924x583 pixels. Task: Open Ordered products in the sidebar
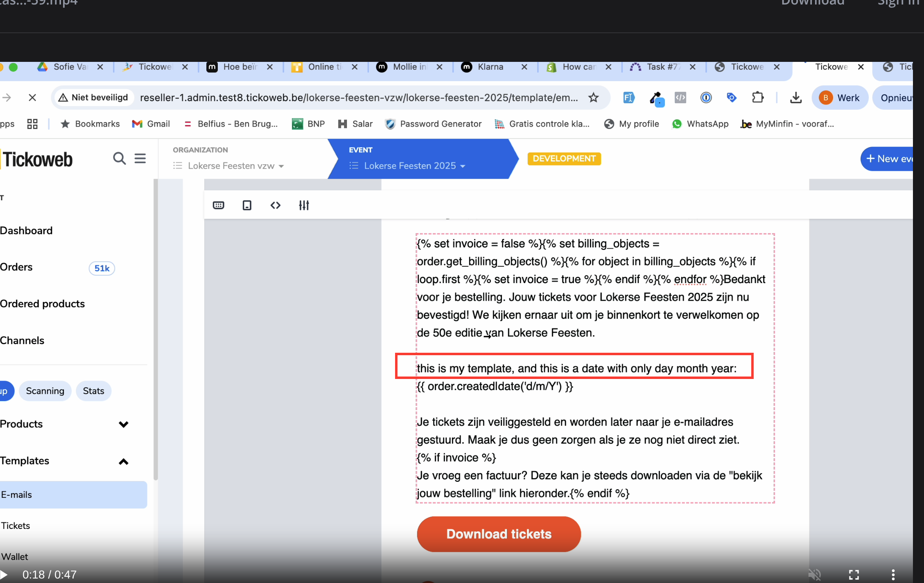[x=42, y=304]
